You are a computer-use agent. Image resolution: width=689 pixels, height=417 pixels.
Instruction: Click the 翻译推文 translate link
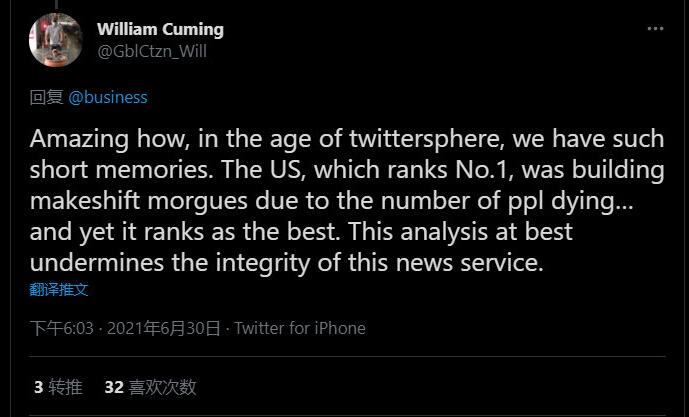[x=59, y=289]
